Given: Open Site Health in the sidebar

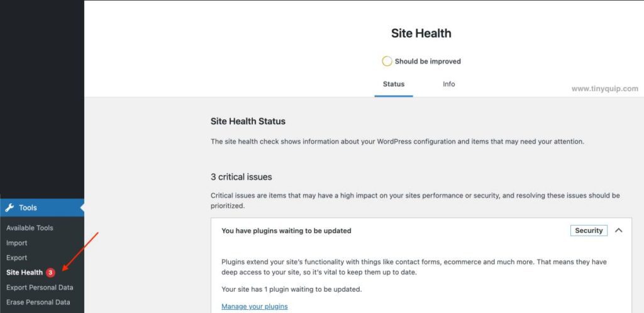Looking at the screenshot, I should [25, 273].
